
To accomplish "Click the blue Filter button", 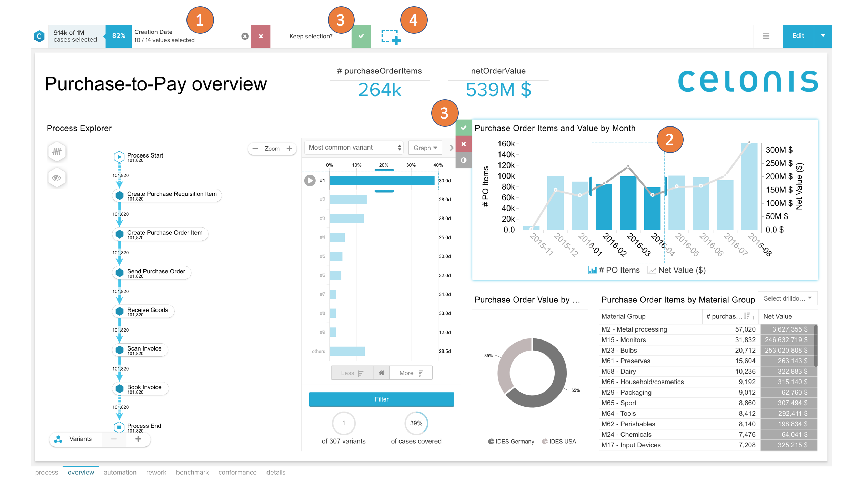I will (x=381, y=399).
